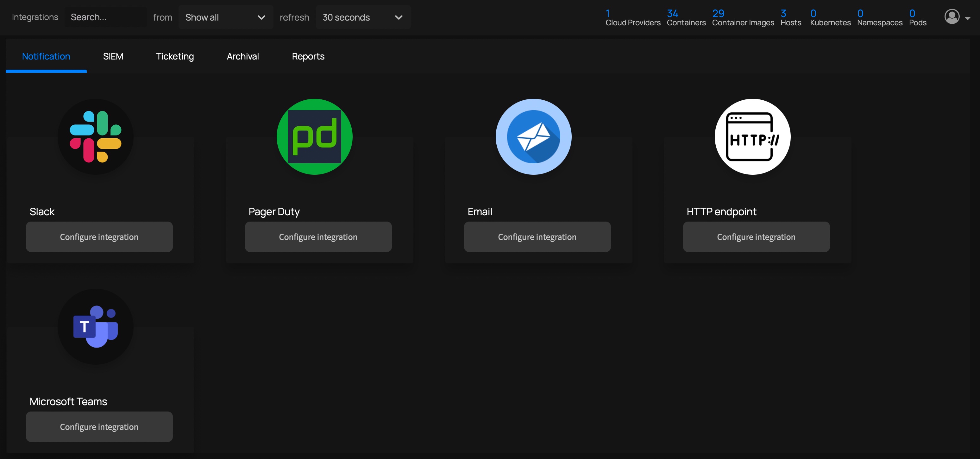The height and width of the screenshot is (459, 980).
Task: Switch to the Notification tab
Action: [x=46, y=56]
